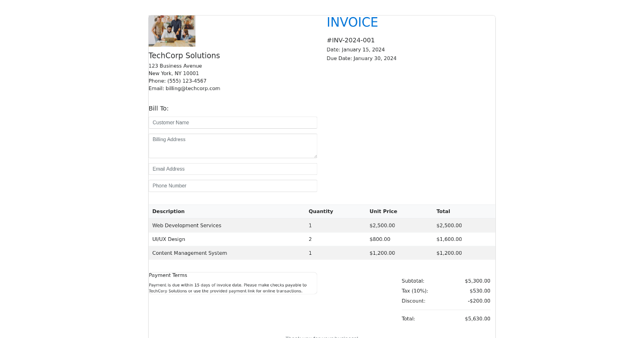
Task: Click the Billing Address resize handle
Action: [315, 156]
